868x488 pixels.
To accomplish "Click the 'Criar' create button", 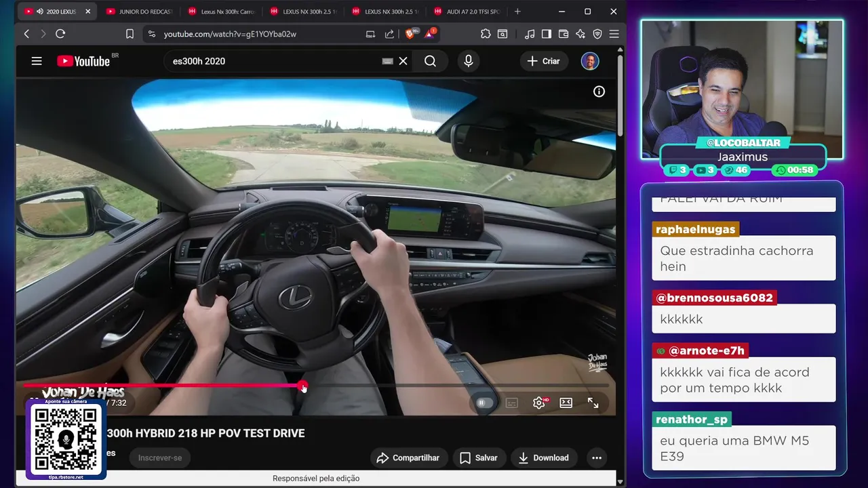I will pos(544,61).
